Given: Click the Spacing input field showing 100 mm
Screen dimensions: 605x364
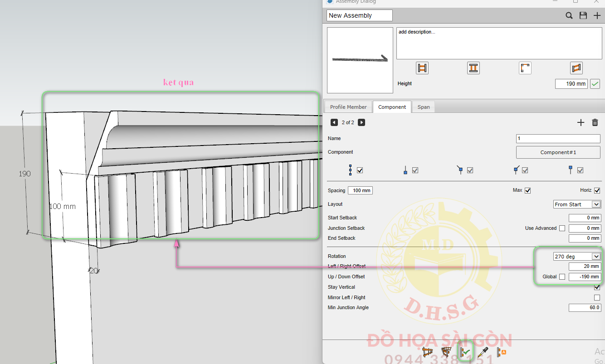Looking at the screenshot, I should [360, 190].
